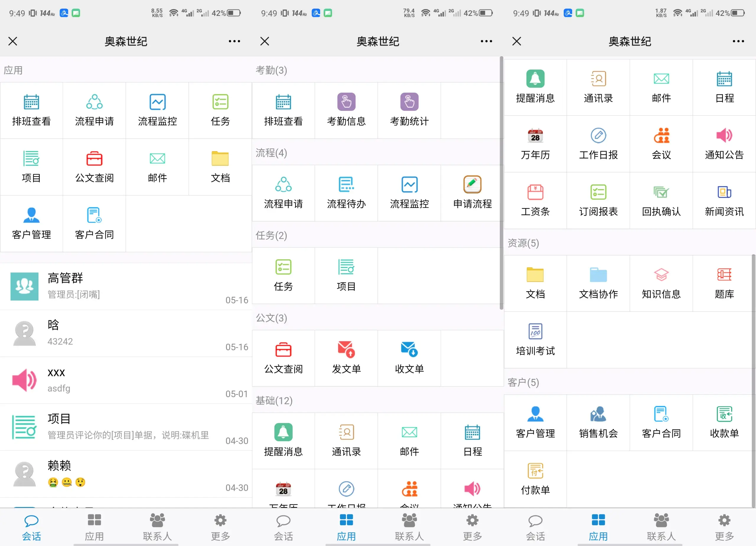Image resolution: width=756 pixels, height=546 pixels.
Task: Open 培训考试 training exam app
Action: tap(535, 340)
